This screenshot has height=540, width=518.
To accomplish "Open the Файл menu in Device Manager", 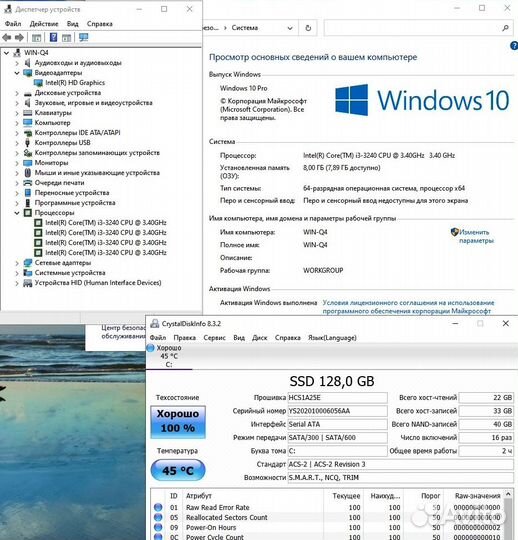I will tap(13, 24).
